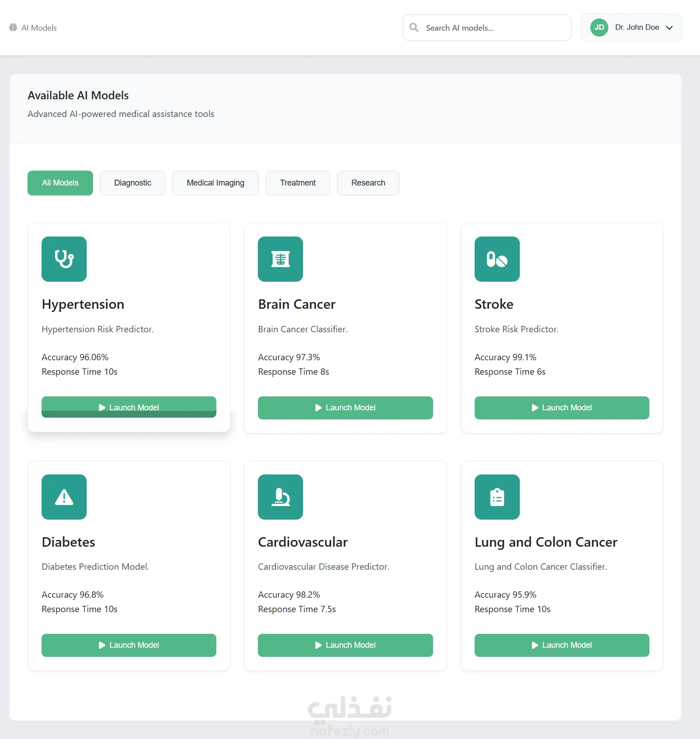Click the 'Accuracy 95.9%' text
This screenshot has height=739, width=700.
(505, 595)
